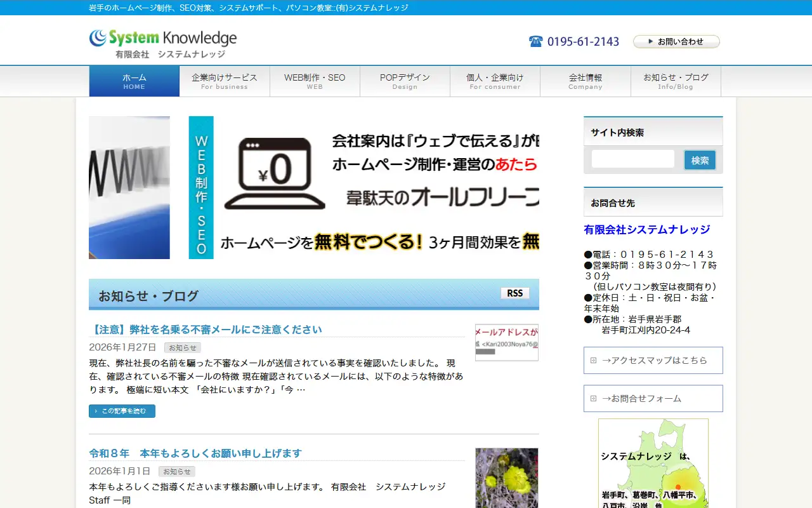Click 有限会社システムナレッジ sidebar link
This screenshot has width=812, height=508.
[x=647, y=229]
